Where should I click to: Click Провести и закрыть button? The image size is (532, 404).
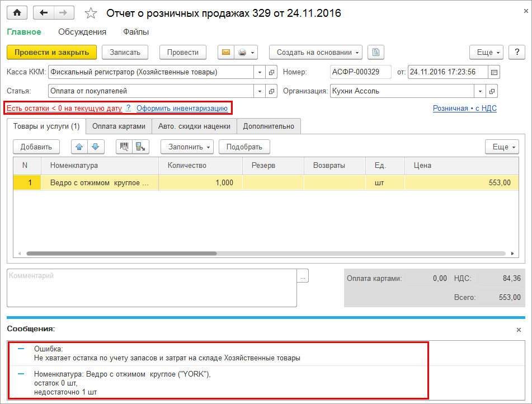pyautogui.click(x=51, y=52)
